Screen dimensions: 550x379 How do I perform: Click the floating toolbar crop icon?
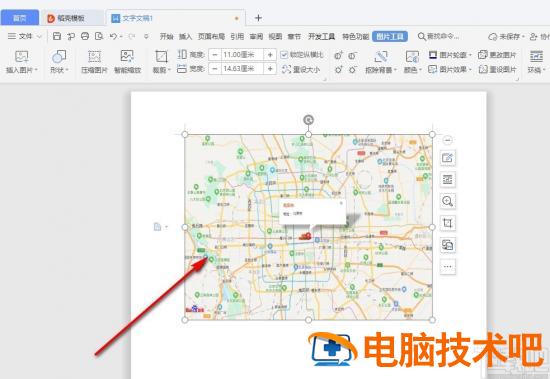pyautogui.click(x=447, y=223)
